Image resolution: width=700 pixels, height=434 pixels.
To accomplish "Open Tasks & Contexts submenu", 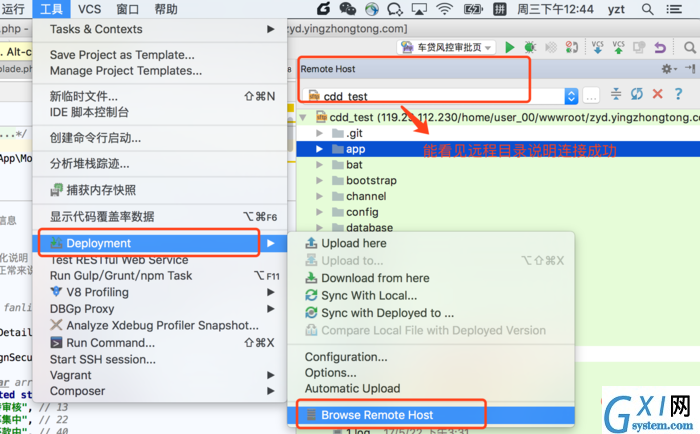I will pyautogui.click(x=160, y=29).
